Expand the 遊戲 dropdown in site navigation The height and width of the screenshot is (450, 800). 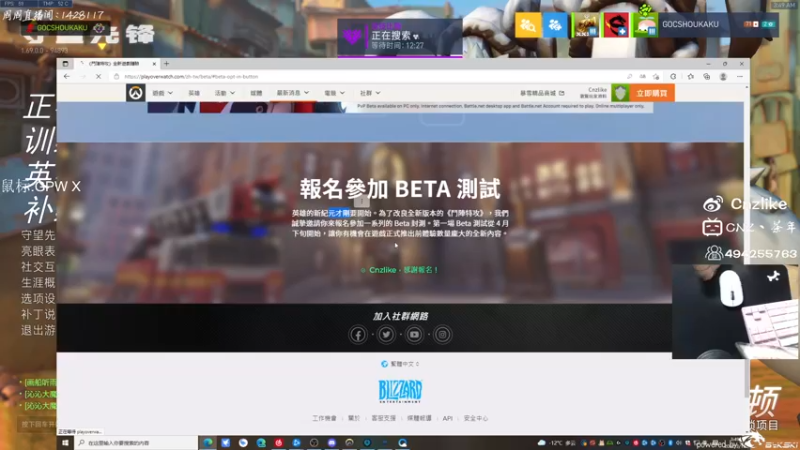coord(162,93)
